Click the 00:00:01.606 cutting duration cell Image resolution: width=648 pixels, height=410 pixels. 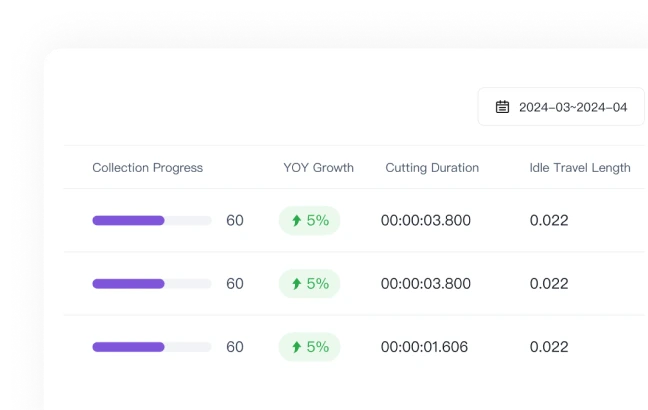coord(425,347)
